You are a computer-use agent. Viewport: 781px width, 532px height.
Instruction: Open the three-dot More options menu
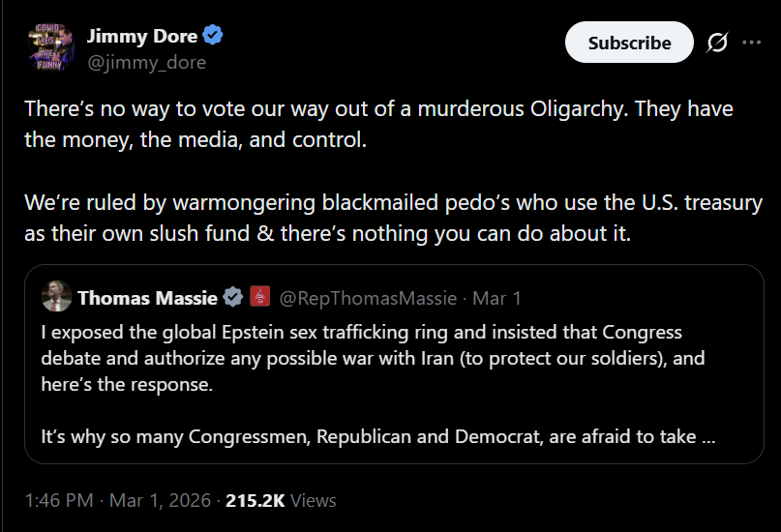[x=752, y=43]
